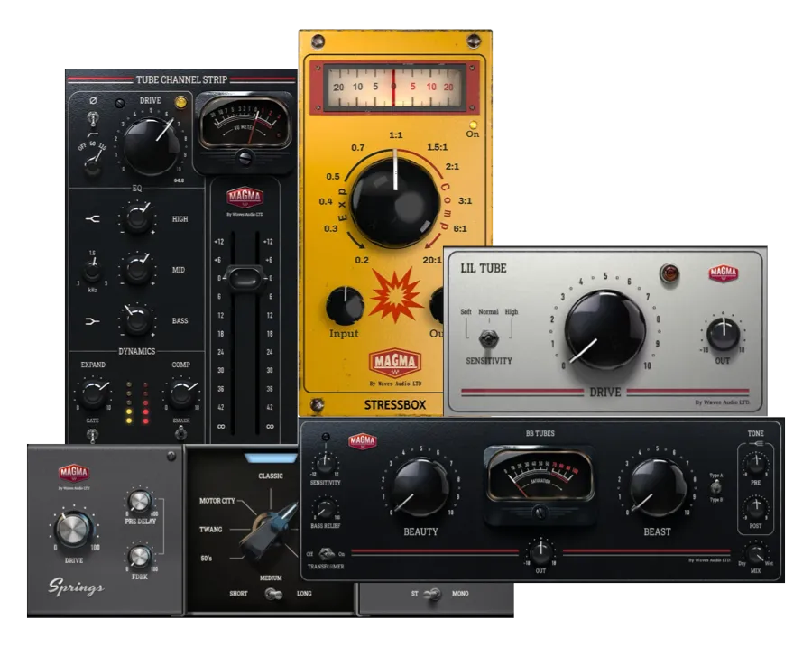The height and width of the screenshot is (647, 812).
Task: Flip the Lil Tube Sensitivity switch
Action: coord(489,338)
